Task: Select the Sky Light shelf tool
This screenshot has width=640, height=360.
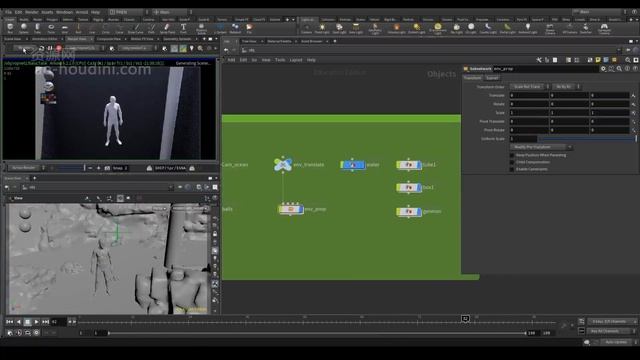Action: pos(456,28)
